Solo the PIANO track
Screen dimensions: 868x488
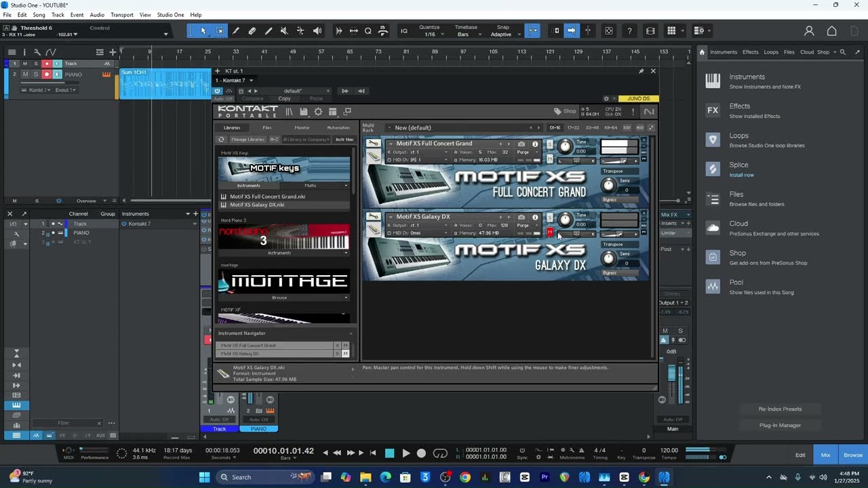coord(36,75)
